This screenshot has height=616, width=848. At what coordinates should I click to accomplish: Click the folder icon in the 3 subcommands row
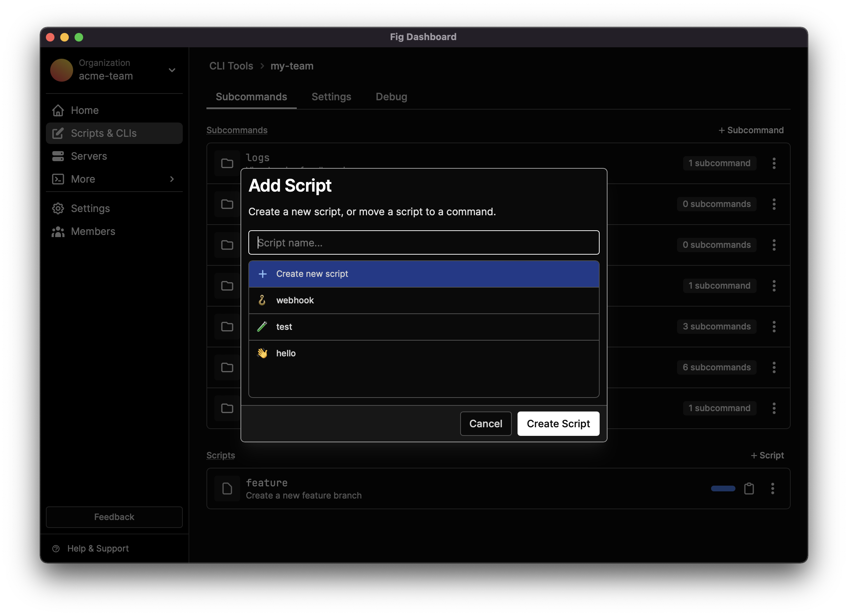tap(227, 327)
